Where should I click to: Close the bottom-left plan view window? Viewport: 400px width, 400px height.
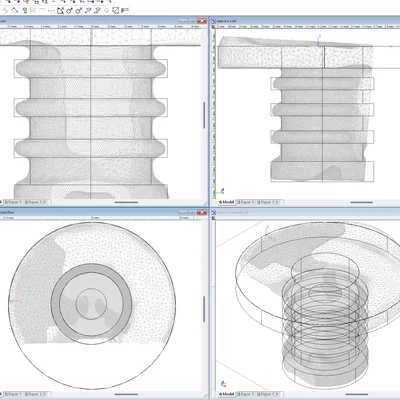(x=202, y=212)
